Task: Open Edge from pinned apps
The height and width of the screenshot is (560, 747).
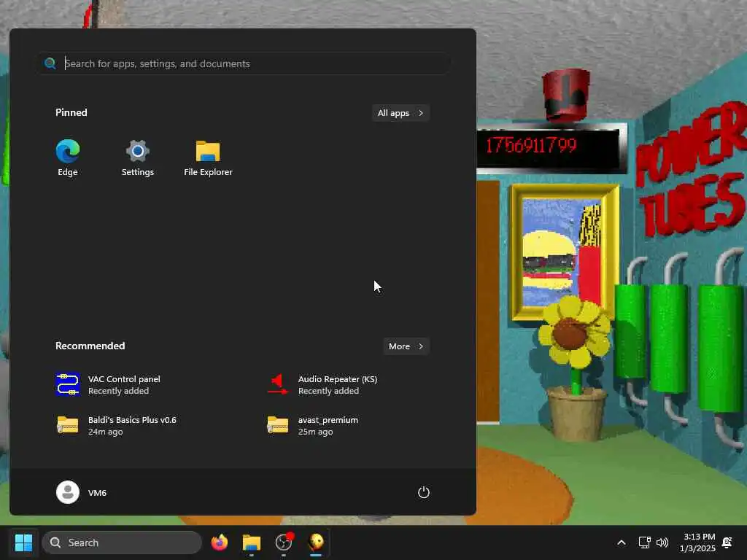Action: point(68,158)
